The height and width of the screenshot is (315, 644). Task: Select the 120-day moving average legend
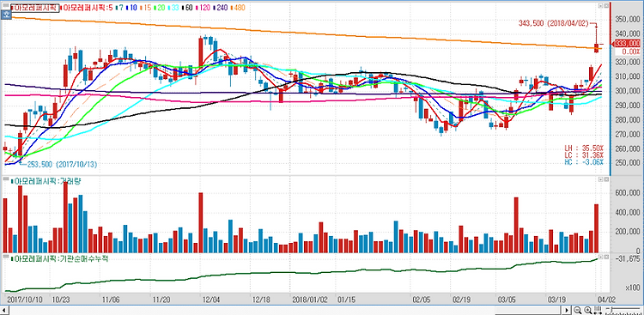click(203, 8)
